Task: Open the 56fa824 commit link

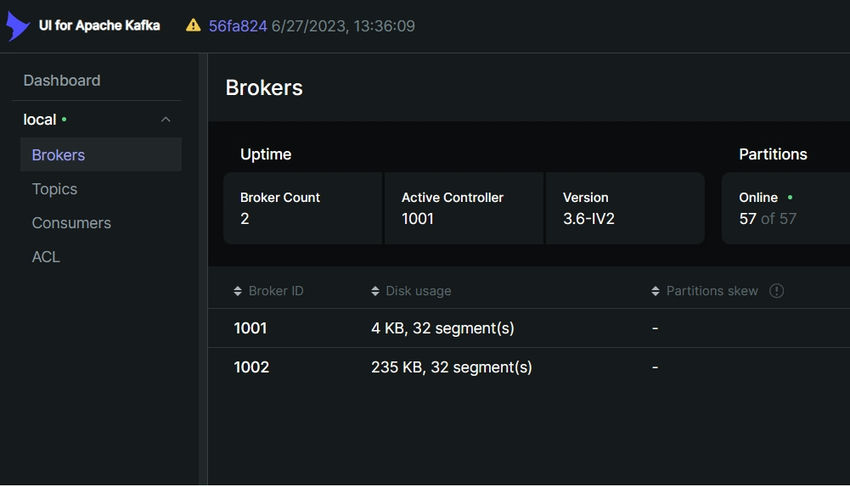Action: (x=237, y=26)
